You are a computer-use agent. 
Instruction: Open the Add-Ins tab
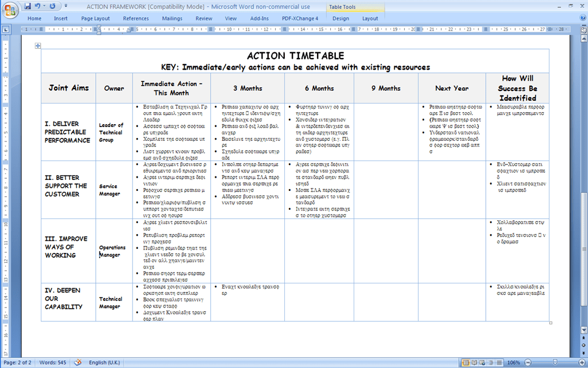[x=260, y=18]
